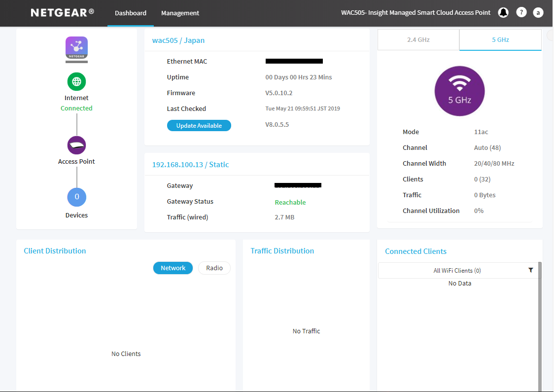Click the wired traffic value 2.7 MB

[284, 217]
